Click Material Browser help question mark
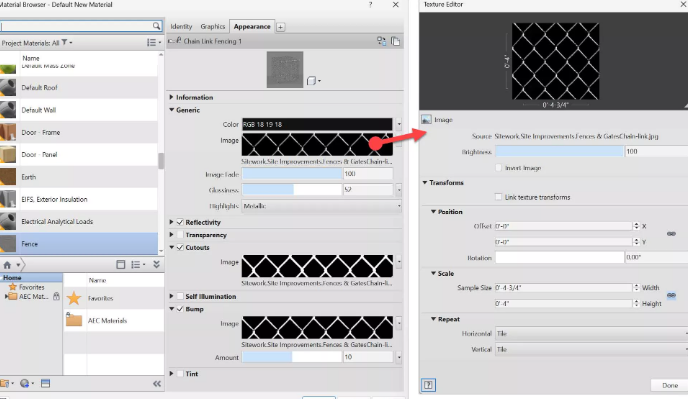 (370, 4)
